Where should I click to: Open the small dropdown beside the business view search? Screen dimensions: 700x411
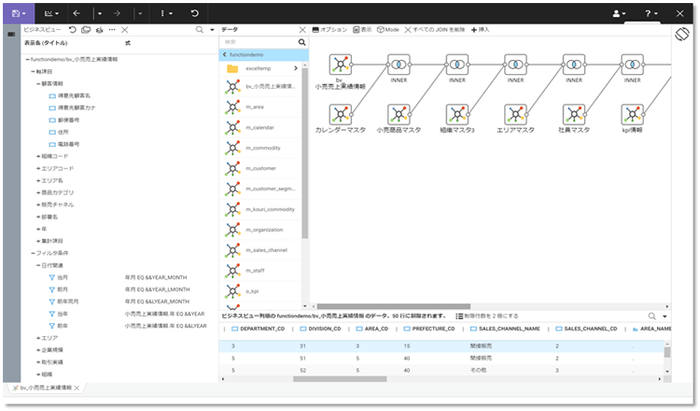(212, 30)
